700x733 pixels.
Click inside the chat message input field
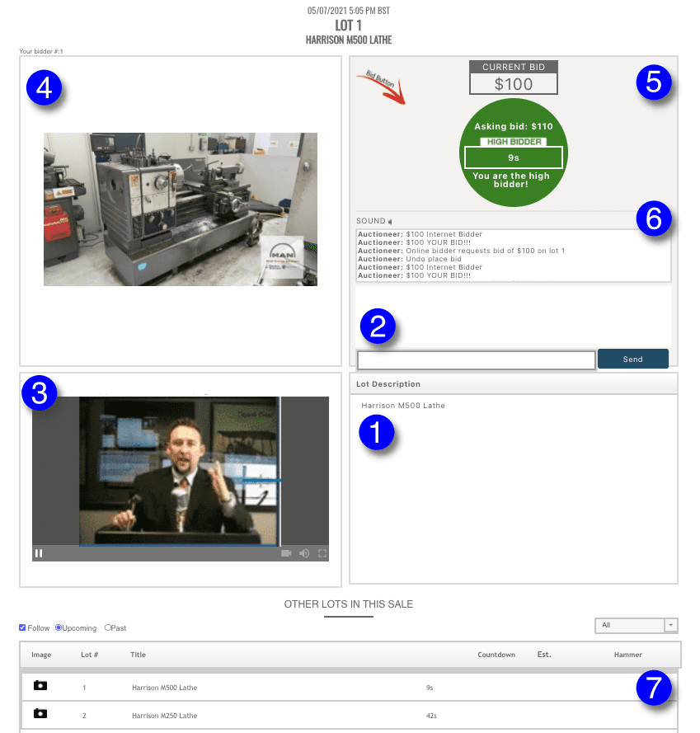point(476,359)
